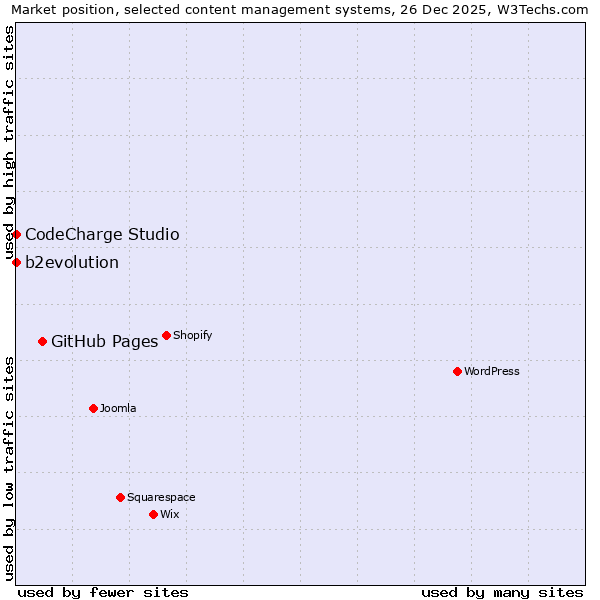Select the WordPress red marker
600x600 pixels.
pyautogui.click(x=457, y=372)
